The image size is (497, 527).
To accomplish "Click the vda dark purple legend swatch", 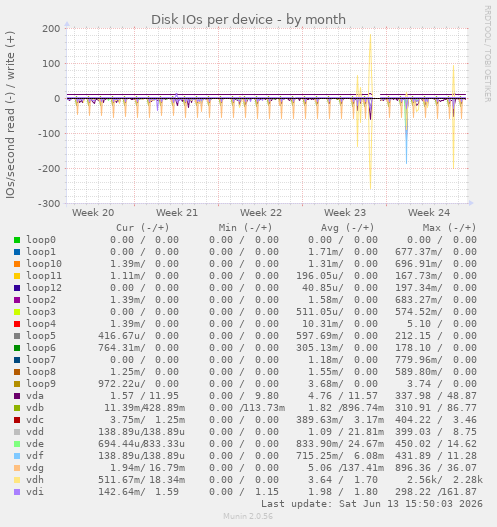I will coord(17,396).
